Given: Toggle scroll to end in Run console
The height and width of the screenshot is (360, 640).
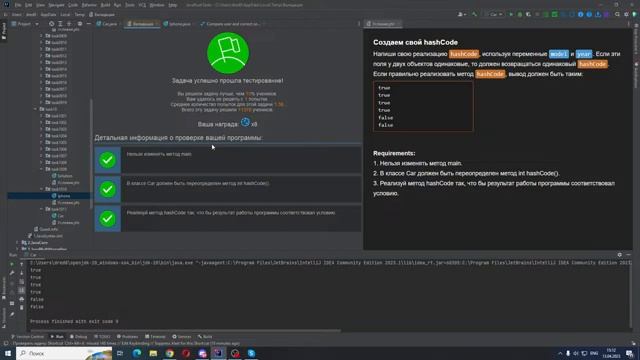Looking at the screenshot, I should pos(22,290).
